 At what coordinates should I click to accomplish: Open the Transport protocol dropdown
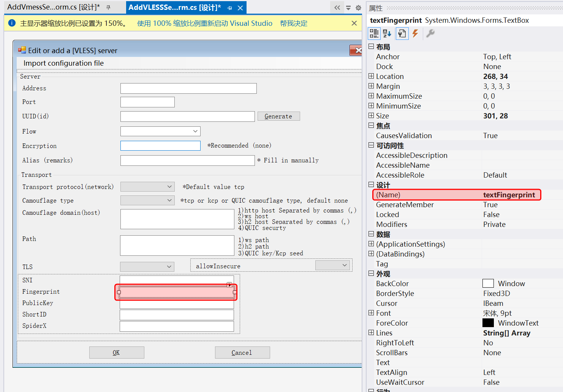[169, 187]
